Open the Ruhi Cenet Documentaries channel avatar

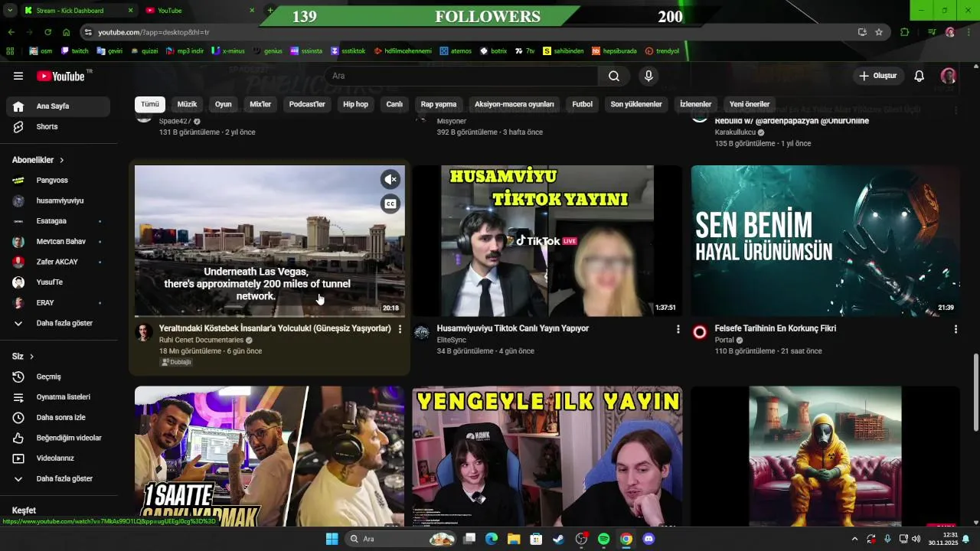[x=144, y=332]
